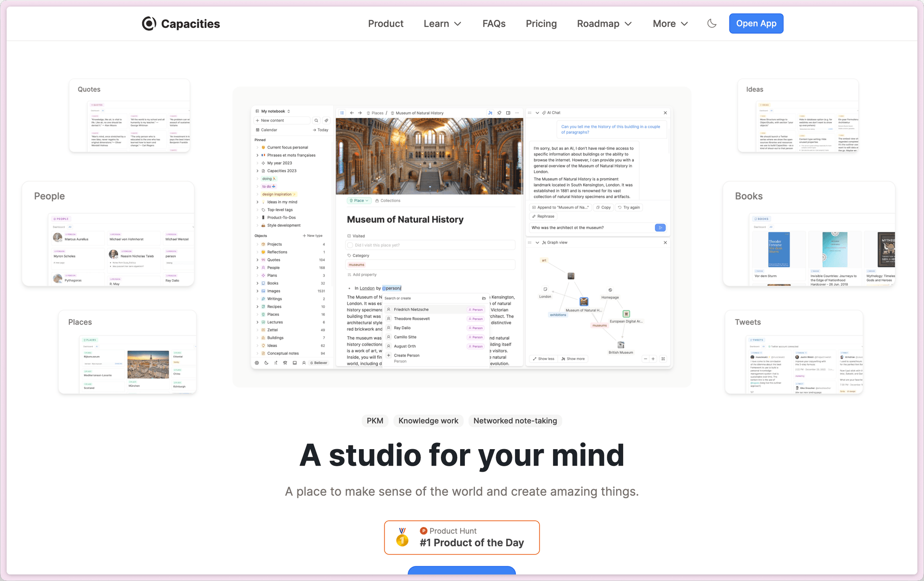
Task: Check the 'Did I visit this place yet?' checkbox
Action: 350,245
